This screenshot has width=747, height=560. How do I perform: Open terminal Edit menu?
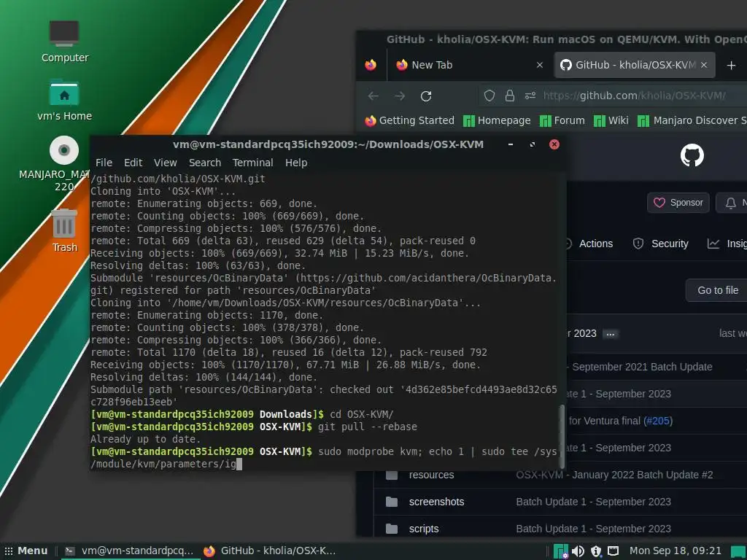click(x=133, y=163)
